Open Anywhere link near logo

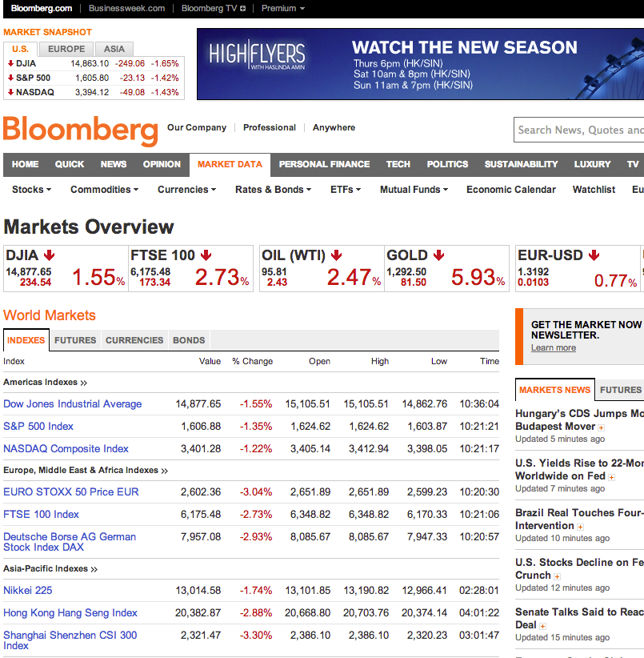(x=334, y=127)
